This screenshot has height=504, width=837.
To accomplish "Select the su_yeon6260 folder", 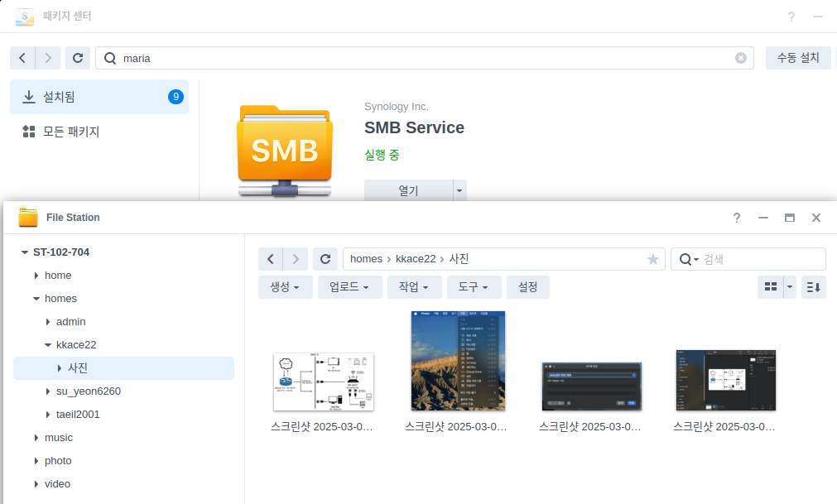I will pos(88,391).
